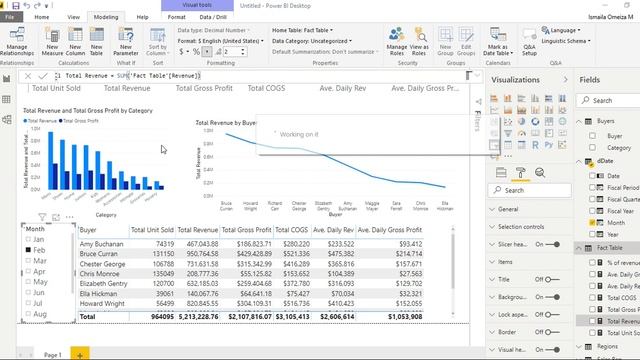The height and width of the screenshot is (360, 640).
Task: Search in the Fields pane
Action: click(608, 100)
